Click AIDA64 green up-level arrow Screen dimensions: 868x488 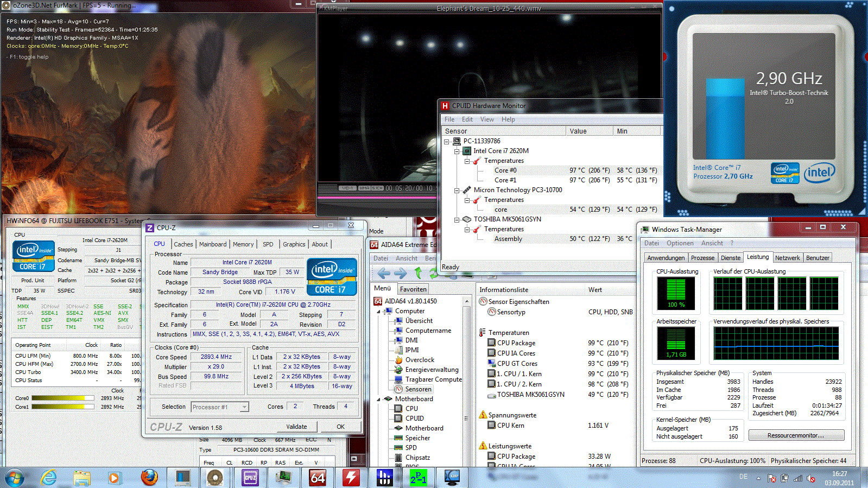click(418, 273)
